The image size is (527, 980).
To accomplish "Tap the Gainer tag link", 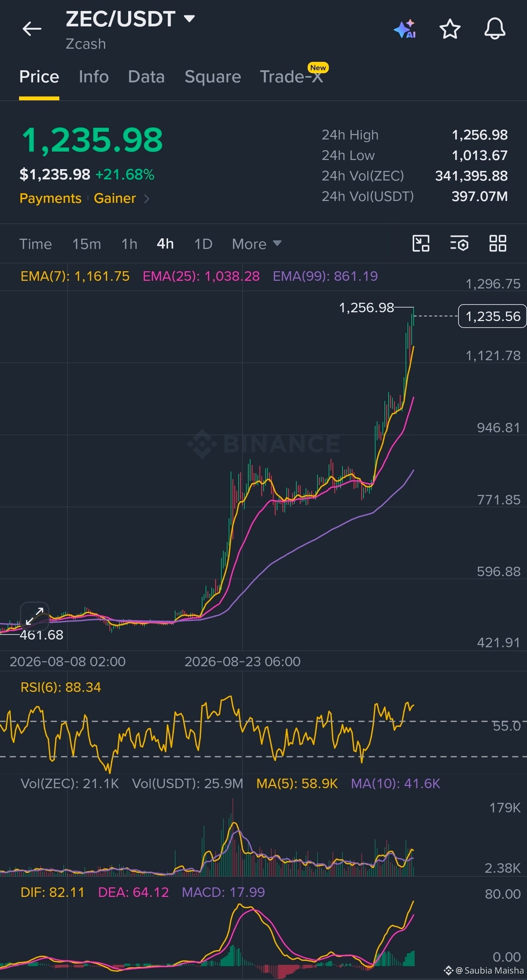I will 115,198.
